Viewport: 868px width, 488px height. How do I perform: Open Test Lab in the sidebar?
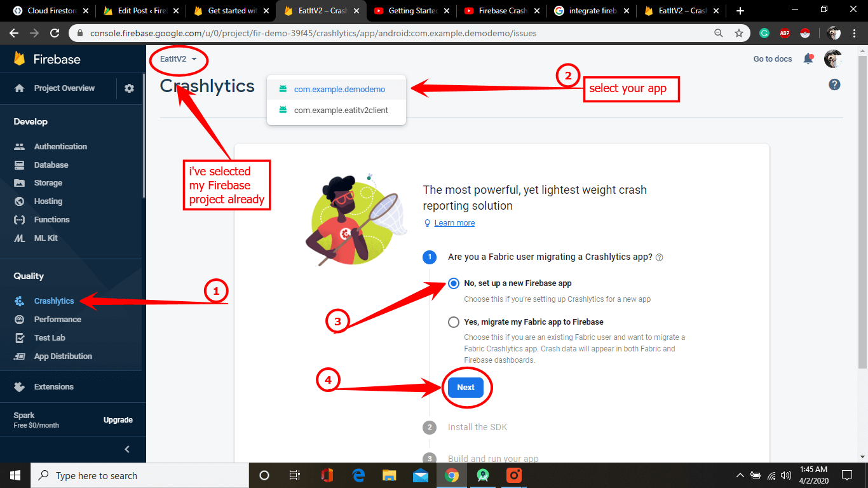point(50,338)
